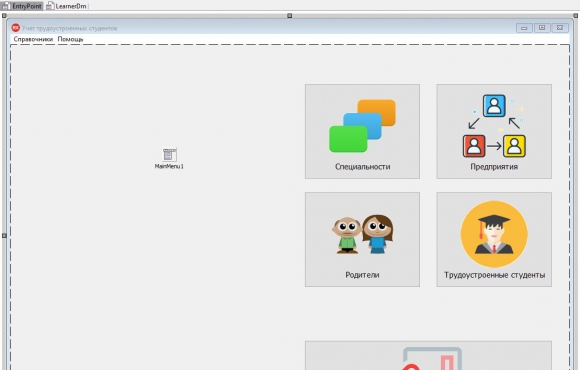Open the Родители cartoon couple button
580x370 pixels.
coord(362,239)
